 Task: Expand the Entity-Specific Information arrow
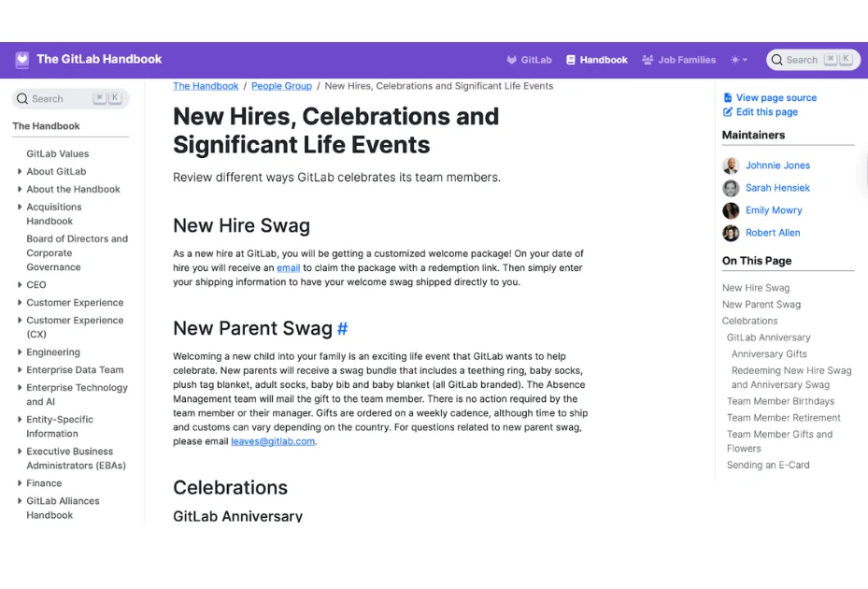coord(20,420)
